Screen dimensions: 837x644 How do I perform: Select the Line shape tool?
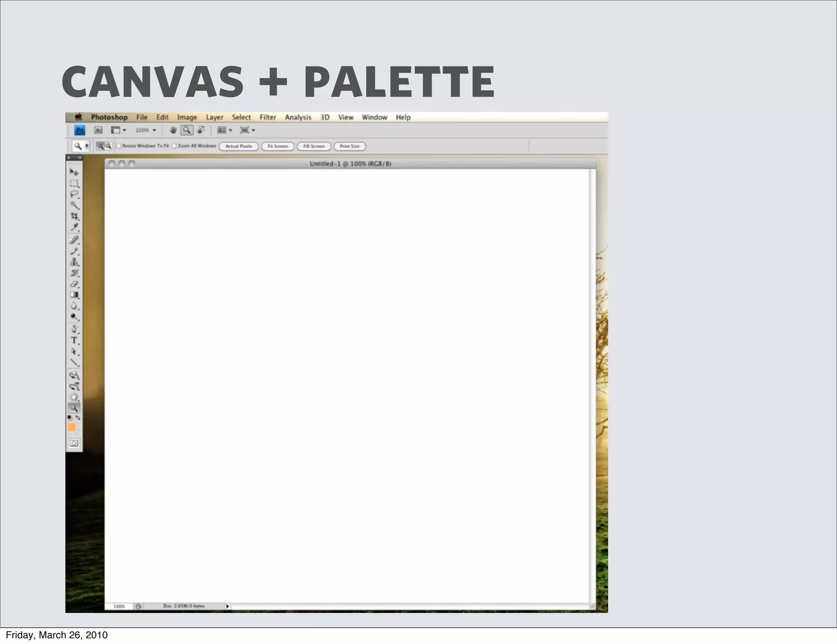click(74, 362)
